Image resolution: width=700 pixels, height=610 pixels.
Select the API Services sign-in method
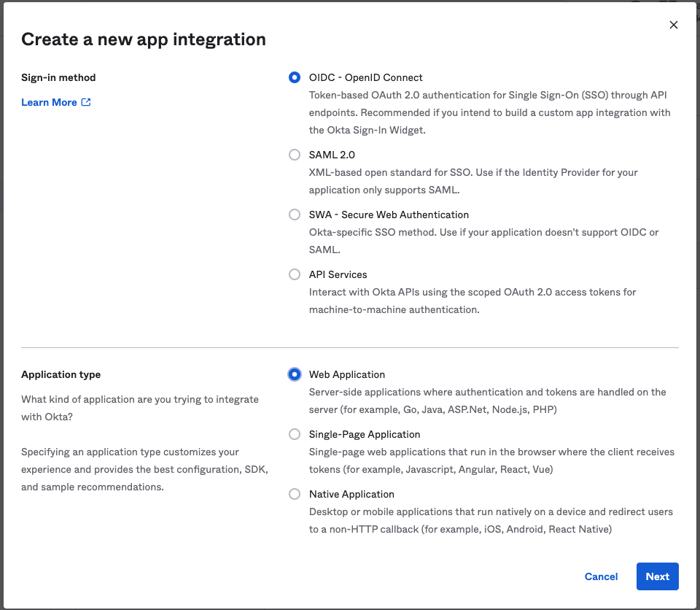tap(295, 274)
